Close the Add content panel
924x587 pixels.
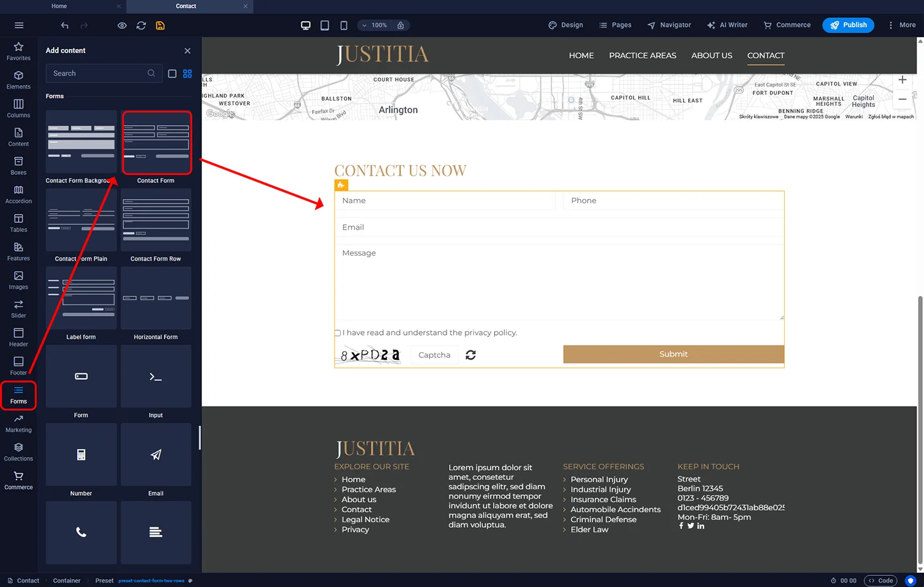[187, 51]
